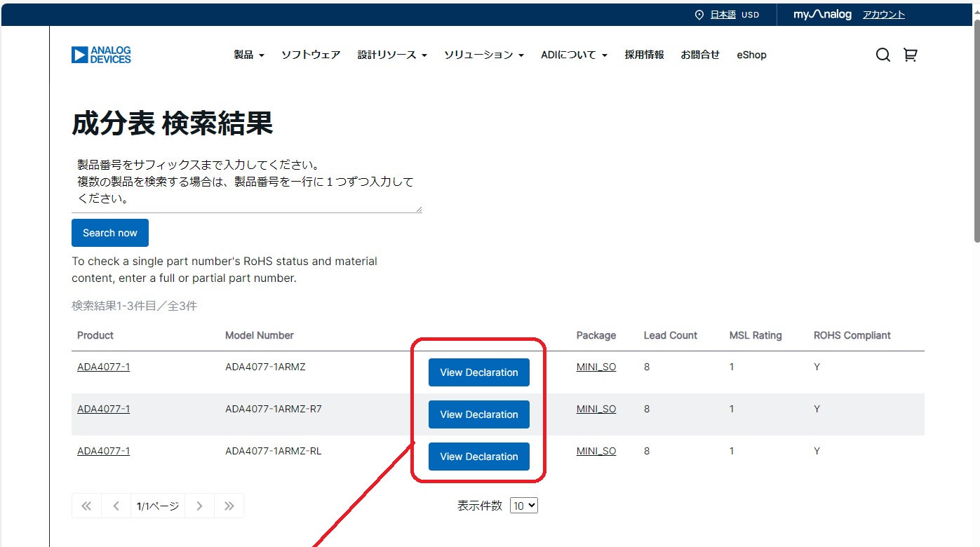Expand the ソリューション menu
The image size is (980, 547).
click(483, 55)
